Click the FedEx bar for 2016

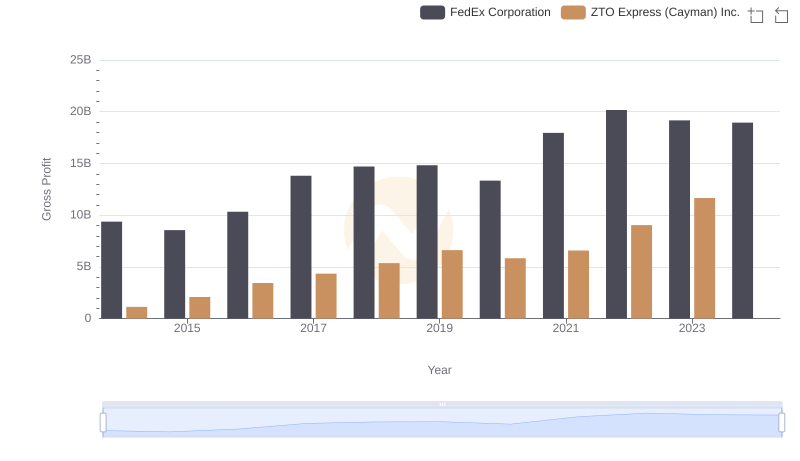[238, 265]
